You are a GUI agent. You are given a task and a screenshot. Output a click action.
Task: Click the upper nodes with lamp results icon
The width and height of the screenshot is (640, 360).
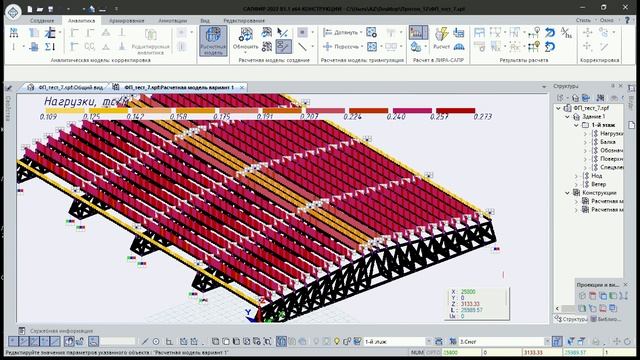(x=534, y=33)
